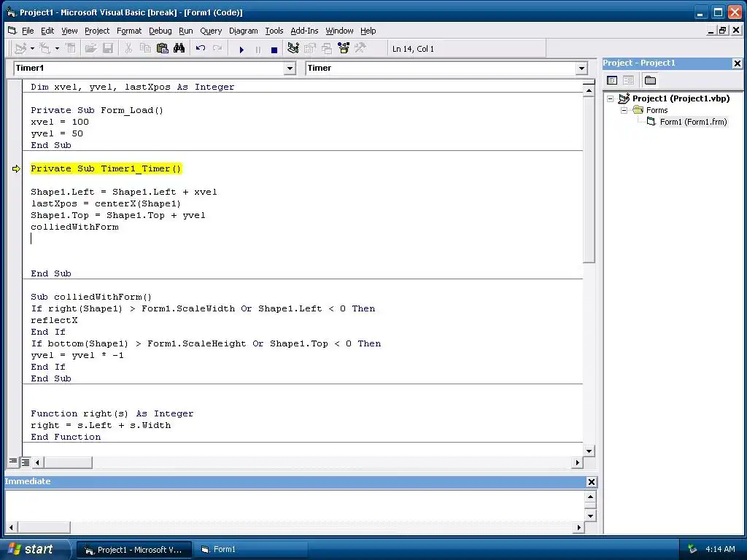
Task: Open the Add Standard EXE Project dropdown arrow
Action: [32, 49]
